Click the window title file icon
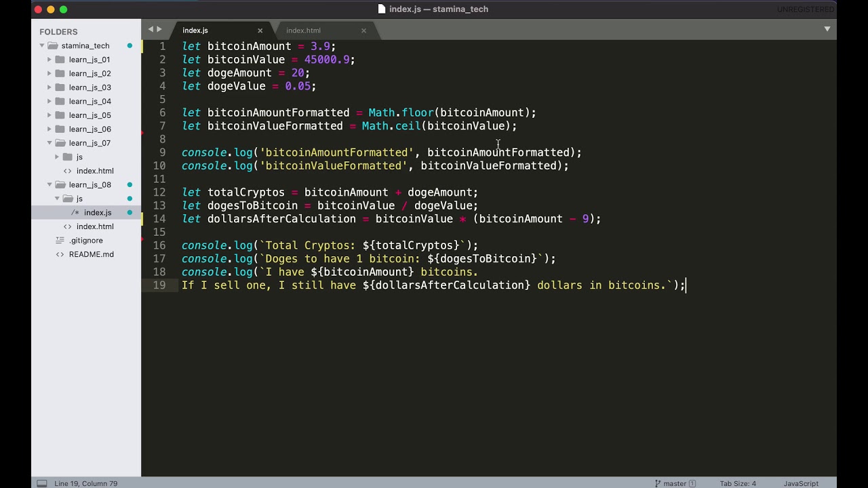The width and height of the screenshot is (868, 488). pos(382,9)
